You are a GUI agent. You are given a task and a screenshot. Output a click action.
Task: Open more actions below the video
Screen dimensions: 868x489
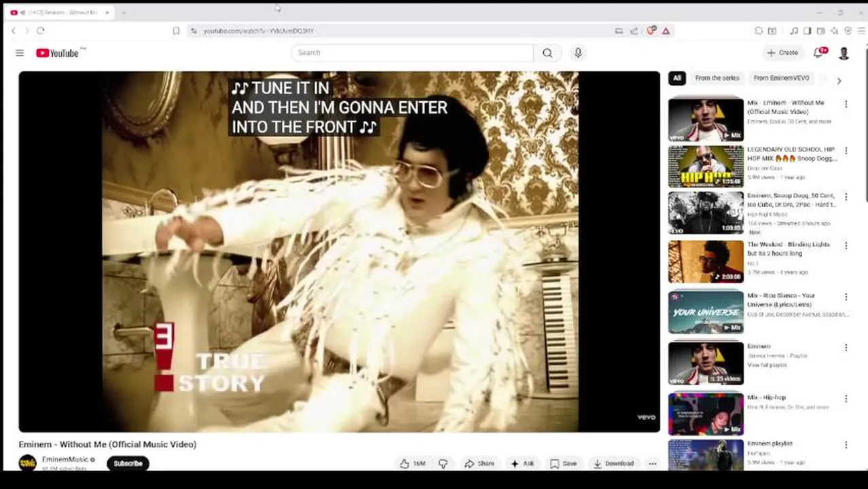(653, 463)
